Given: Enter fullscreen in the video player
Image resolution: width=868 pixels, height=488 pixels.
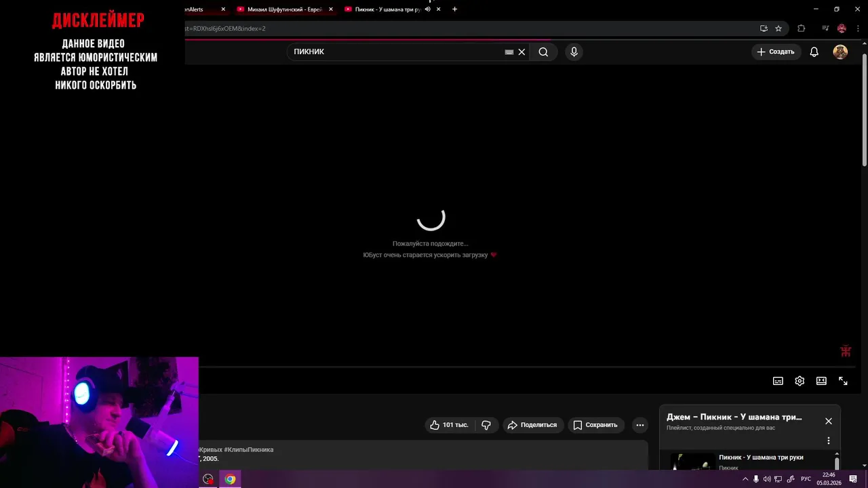Looking at the screenshot, I should point(843,381).
